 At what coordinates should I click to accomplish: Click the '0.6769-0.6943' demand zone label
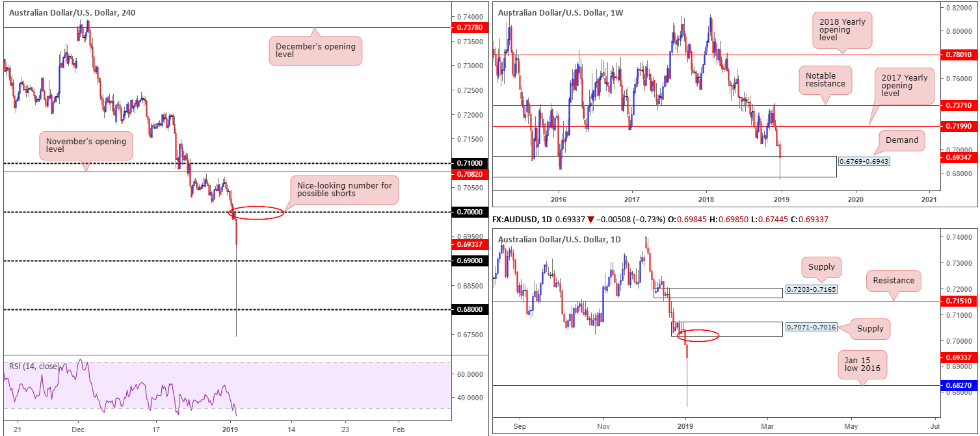[864, 161]
